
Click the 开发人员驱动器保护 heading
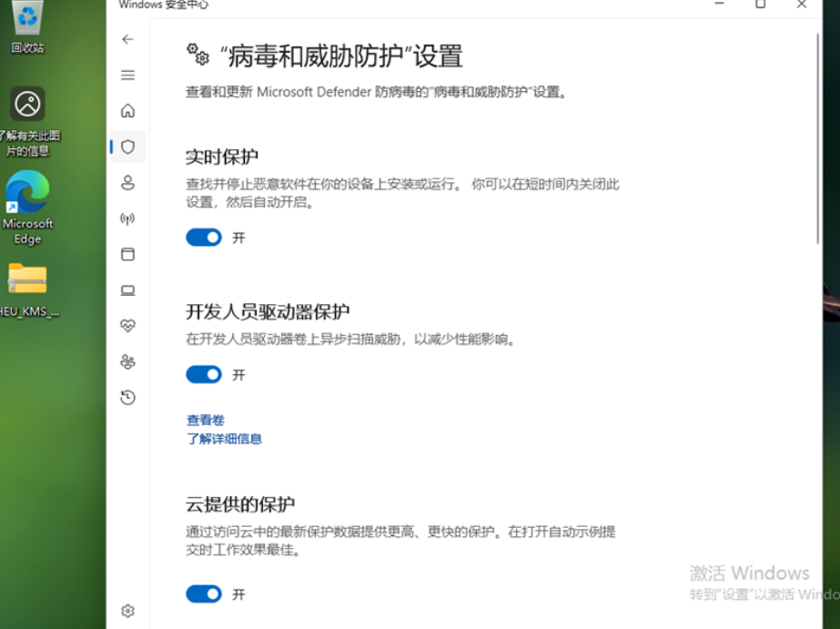[x=268, y=311]
